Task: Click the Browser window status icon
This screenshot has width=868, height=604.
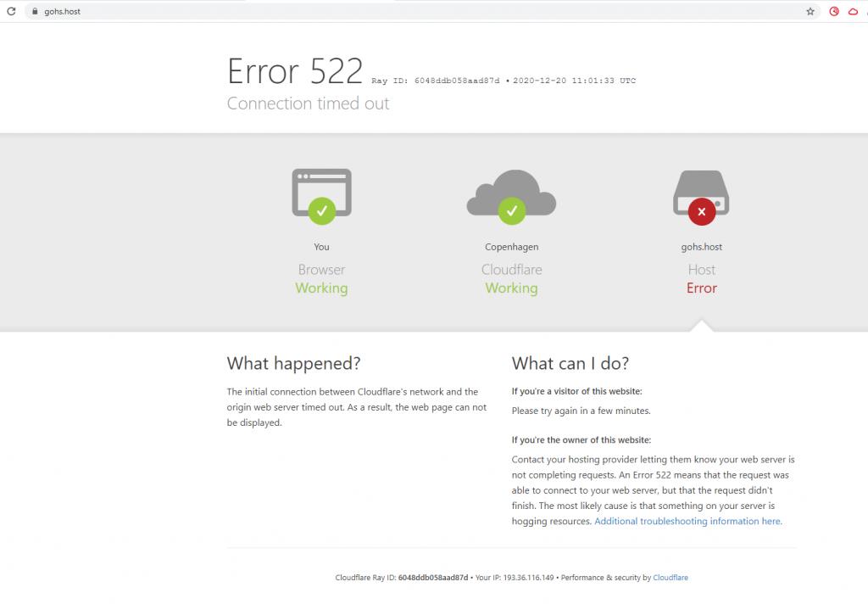Action: 321,196
